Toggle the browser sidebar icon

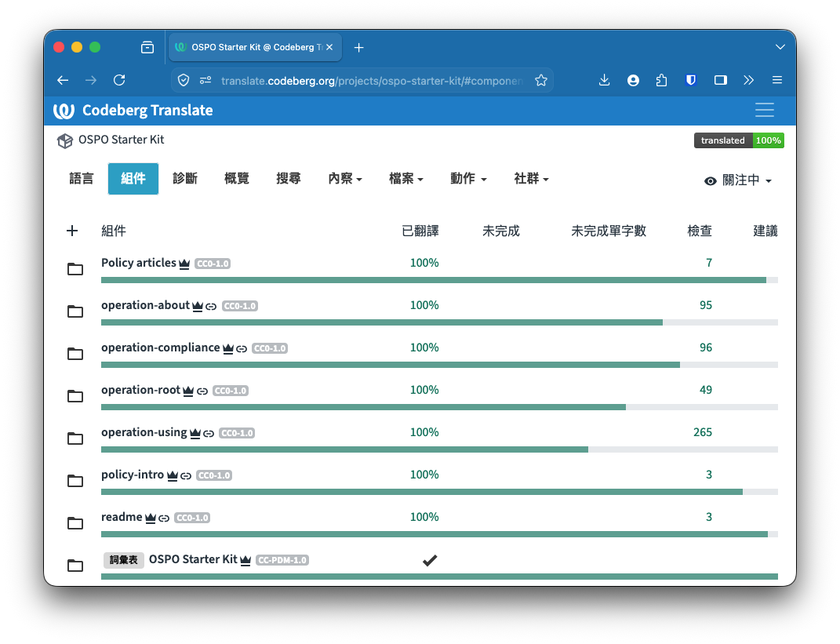coord(721,80)
